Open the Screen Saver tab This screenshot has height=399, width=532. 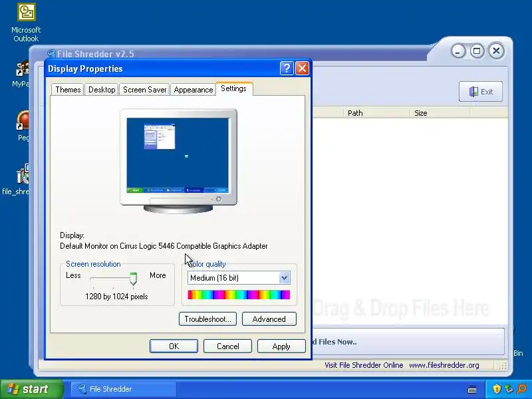(x=144, y=90)
